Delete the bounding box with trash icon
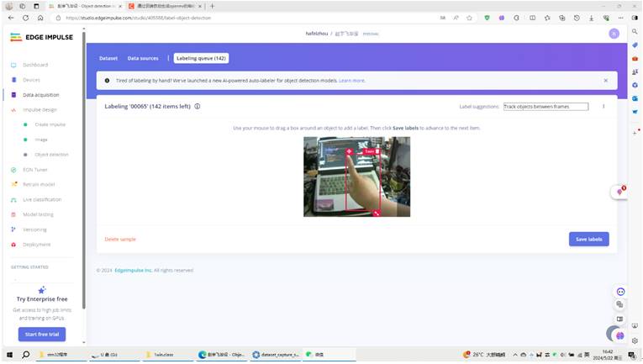The width and height of the screenshot is (643, 364). point(377,151)
